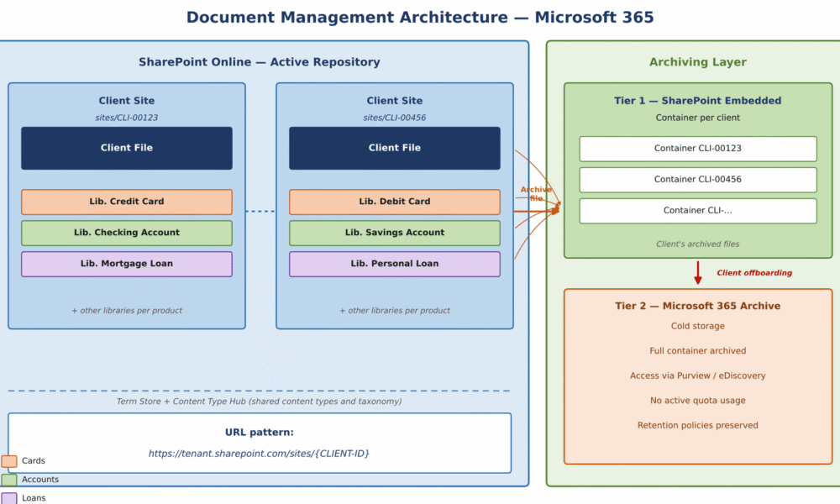Select the Client File box in site CLI-00456

pyautogui.click(x=395, y=149)
